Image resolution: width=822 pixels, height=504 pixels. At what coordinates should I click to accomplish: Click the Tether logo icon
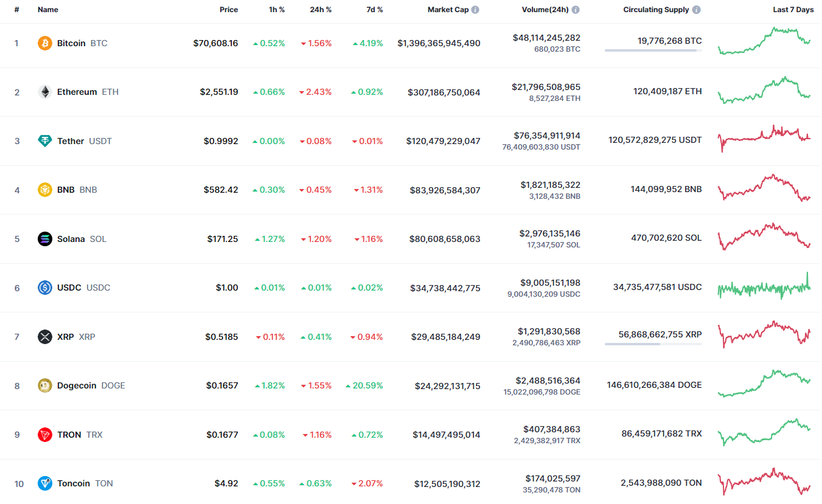(45, 141)
